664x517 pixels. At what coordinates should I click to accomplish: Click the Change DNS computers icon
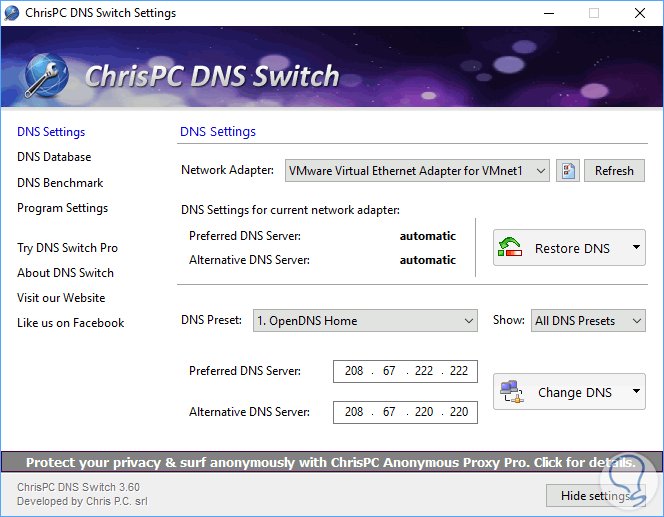511,392
